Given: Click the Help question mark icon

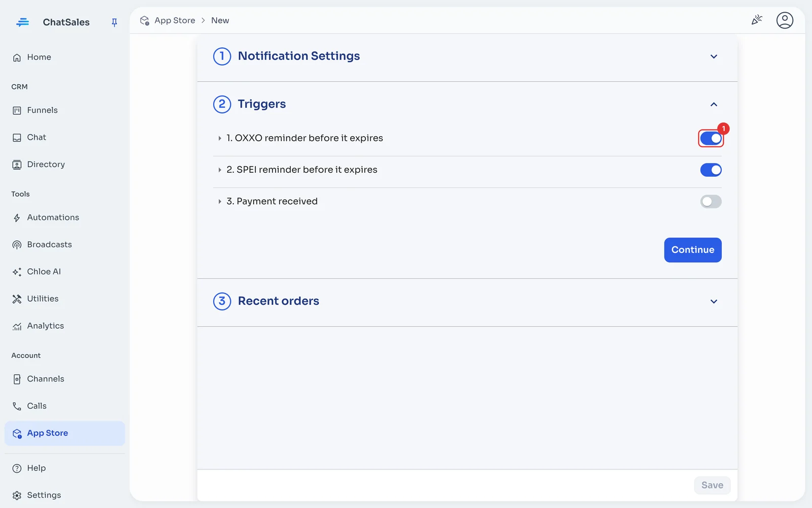Looking at the screenshot, I should [17, 468].
